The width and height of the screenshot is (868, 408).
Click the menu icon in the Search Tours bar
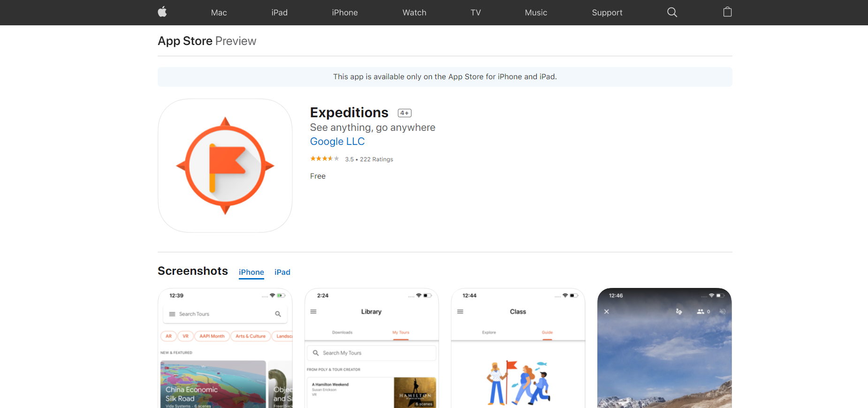coord(172,314)
